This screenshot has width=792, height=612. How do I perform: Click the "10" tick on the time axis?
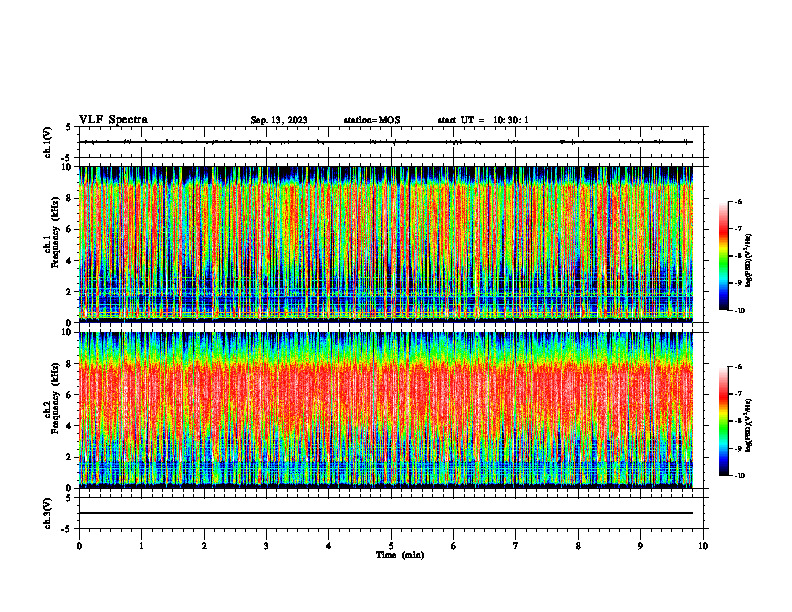[x=703, y=546]
